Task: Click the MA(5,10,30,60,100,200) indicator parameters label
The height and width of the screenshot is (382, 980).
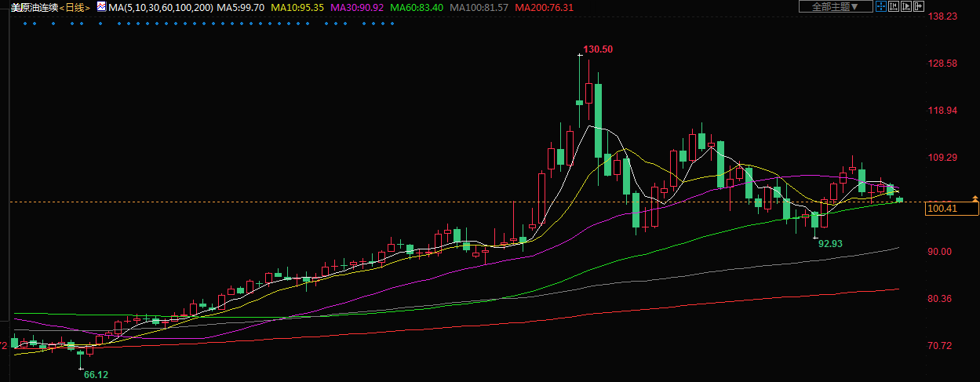Action: (161, 7)
